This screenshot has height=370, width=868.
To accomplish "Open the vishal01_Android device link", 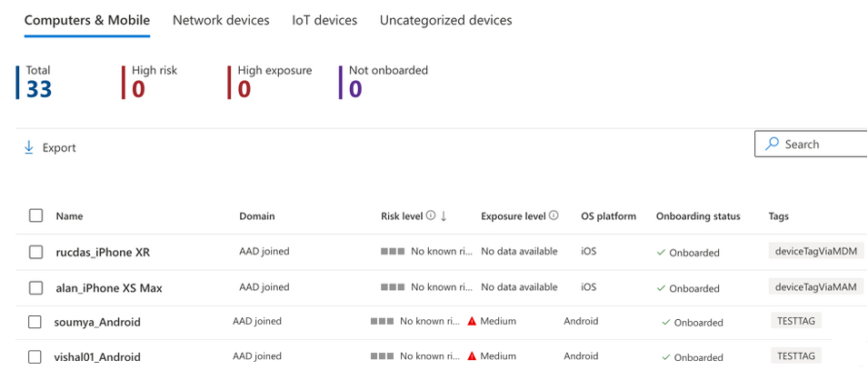I will (x=97, y=356).
